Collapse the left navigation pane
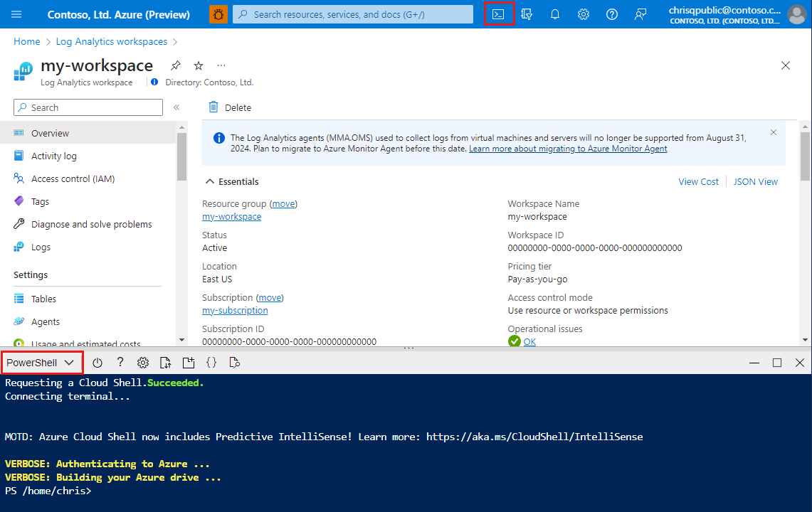The height and width of the screenshot is (512, 812). pos(176,107)
